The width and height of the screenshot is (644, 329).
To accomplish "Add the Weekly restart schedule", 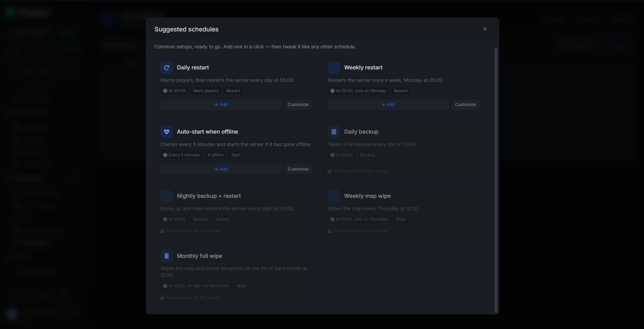I will (x=388, y=105).
